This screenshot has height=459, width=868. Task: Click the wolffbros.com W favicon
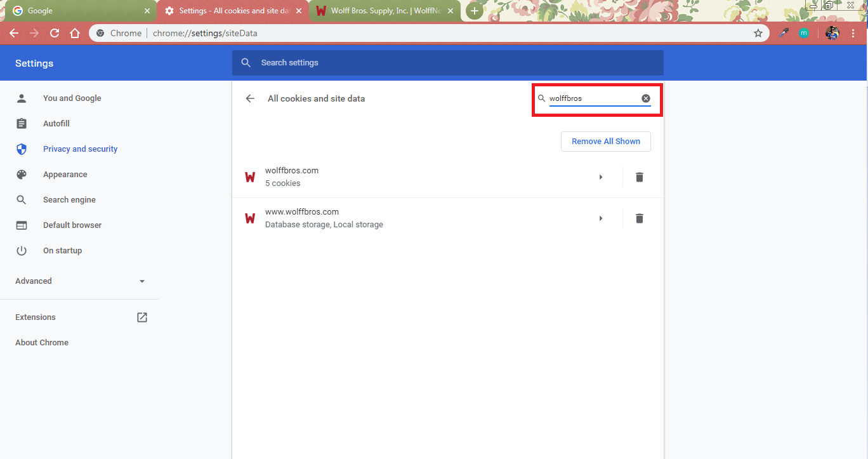(x=250, y=177)
